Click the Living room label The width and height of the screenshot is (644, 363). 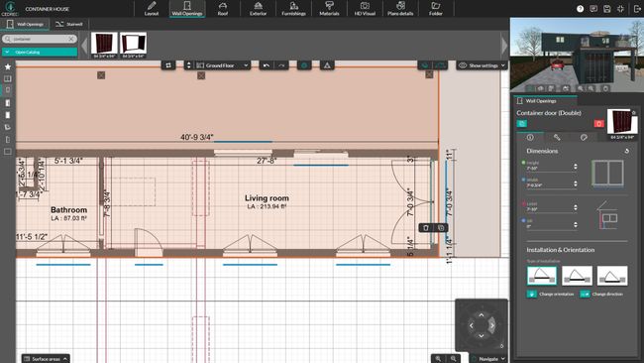click(267, 198)
